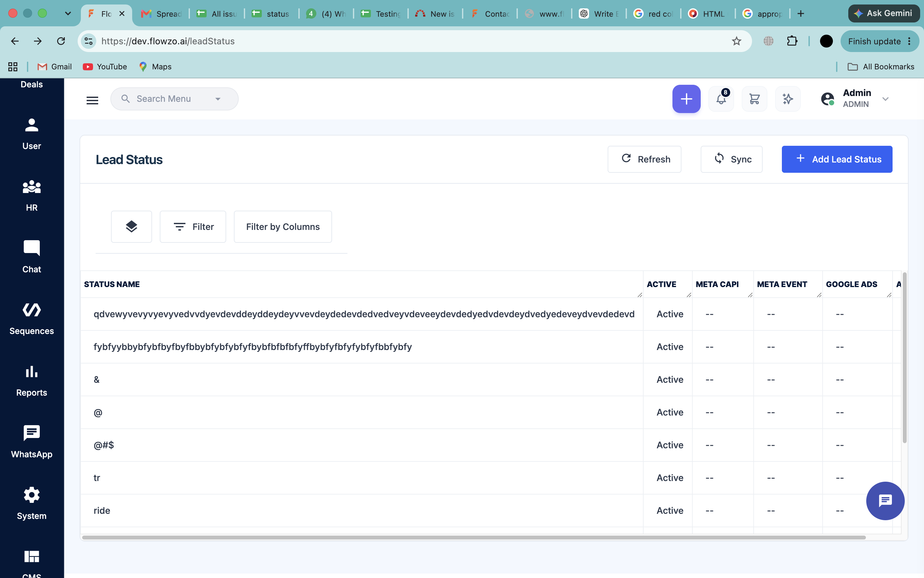Open notifications bell with 8 badge
The width and height of the screenshot is (924, 578).
tap(721, 99)
